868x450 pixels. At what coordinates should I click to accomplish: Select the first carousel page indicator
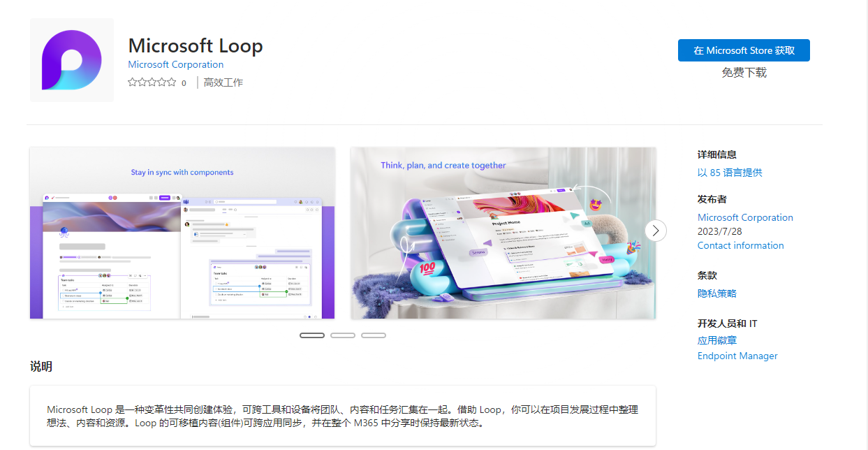pyautogui.click(x=312, y=335)
